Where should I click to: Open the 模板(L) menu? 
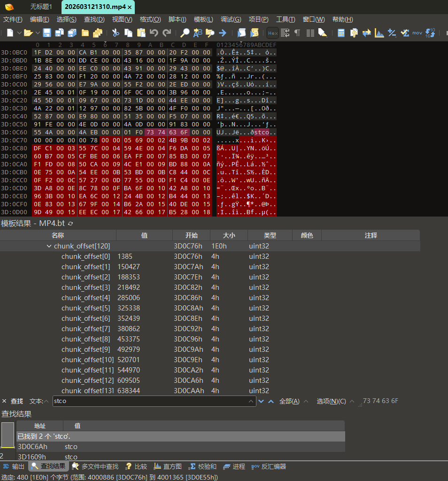203,19
